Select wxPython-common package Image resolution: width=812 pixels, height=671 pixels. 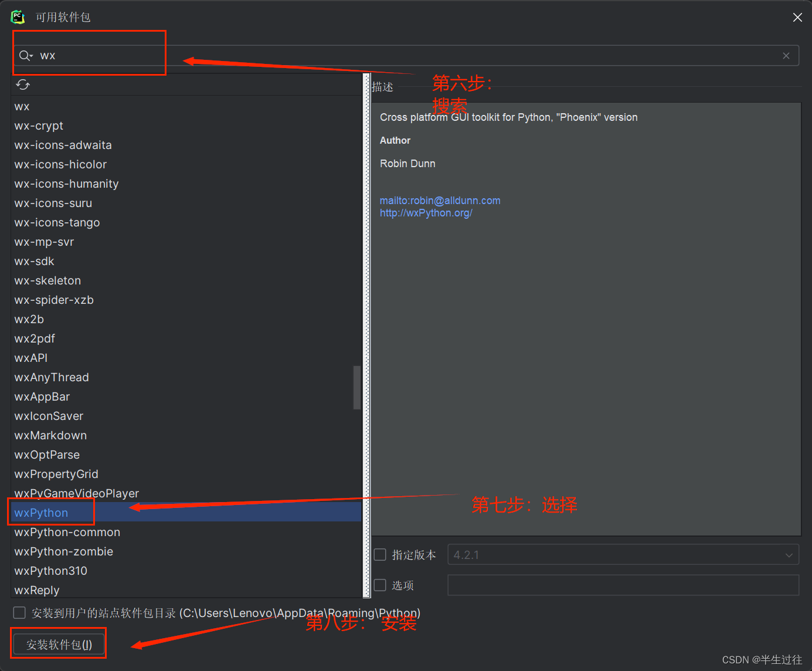point(186,533)
